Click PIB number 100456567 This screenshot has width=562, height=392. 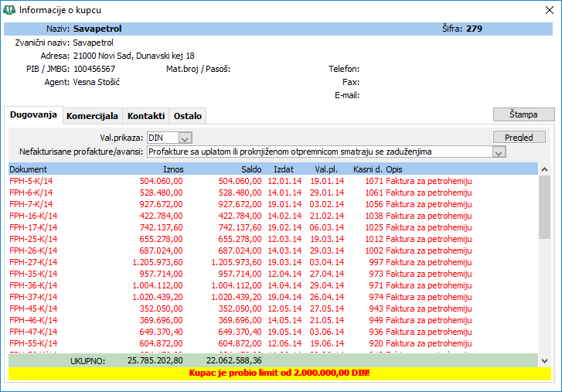94,69
